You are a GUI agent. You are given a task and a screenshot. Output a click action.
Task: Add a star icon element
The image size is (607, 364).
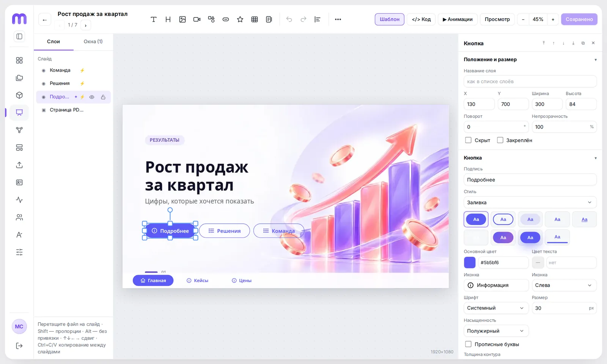pyautogui.click(x=240, y=19)
